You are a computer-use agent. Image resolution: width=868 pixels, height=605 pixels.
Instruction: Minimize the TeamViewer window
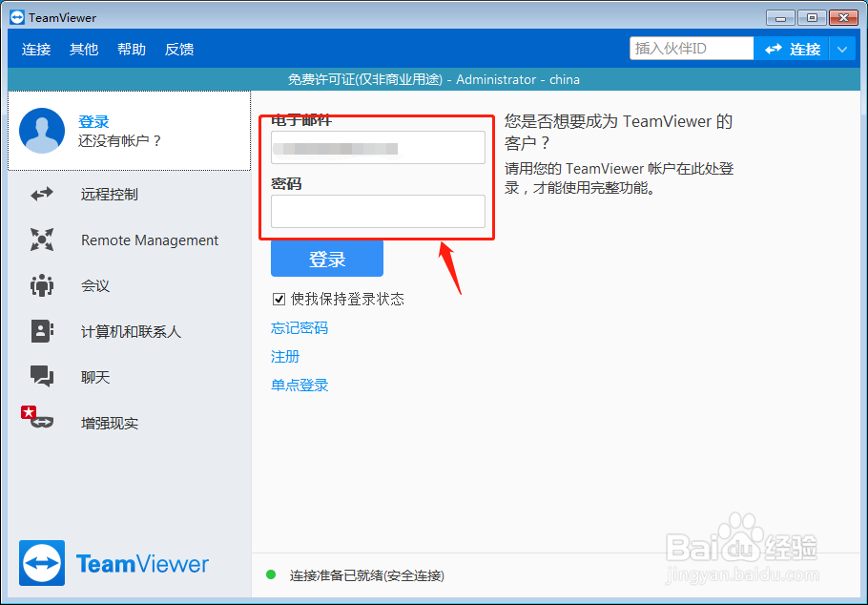tap(780, 18)
